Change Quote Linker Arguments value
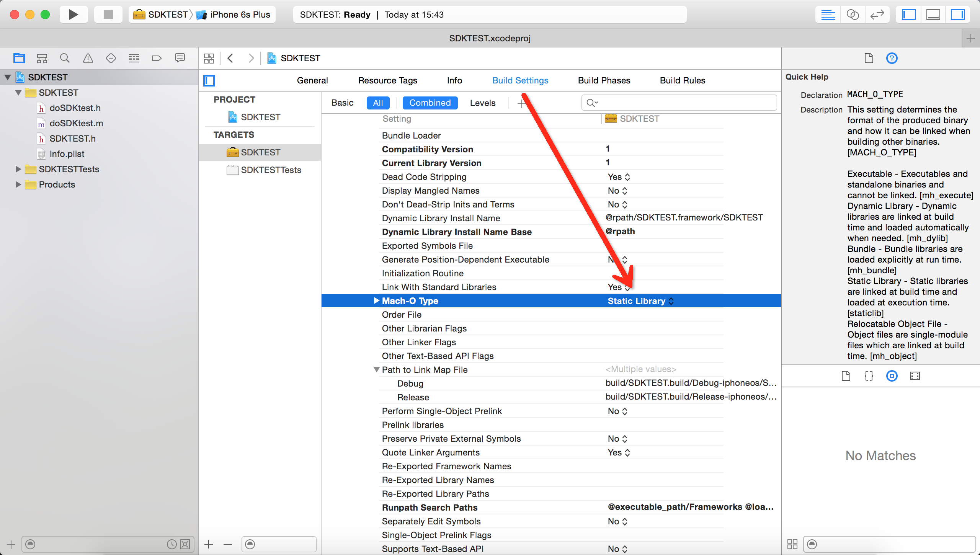This screenshot has width=980, height=555. coord(619,452)
